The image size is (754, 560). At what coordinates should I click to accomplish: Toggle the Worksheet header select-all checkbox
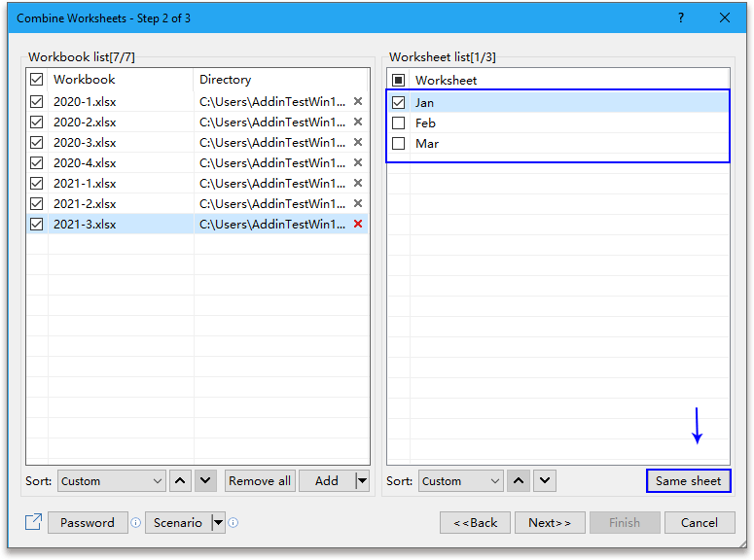pos(399,80)
